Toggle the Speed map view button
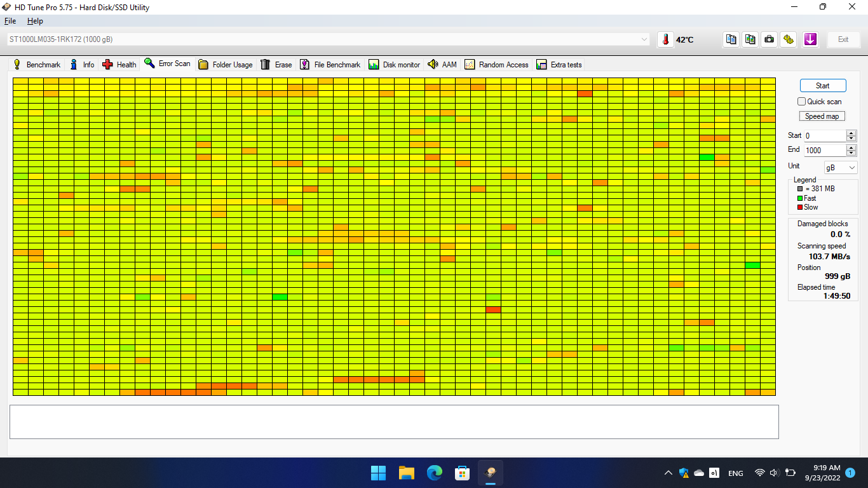This screenshot has width=868, height=488. click(822, 116)
